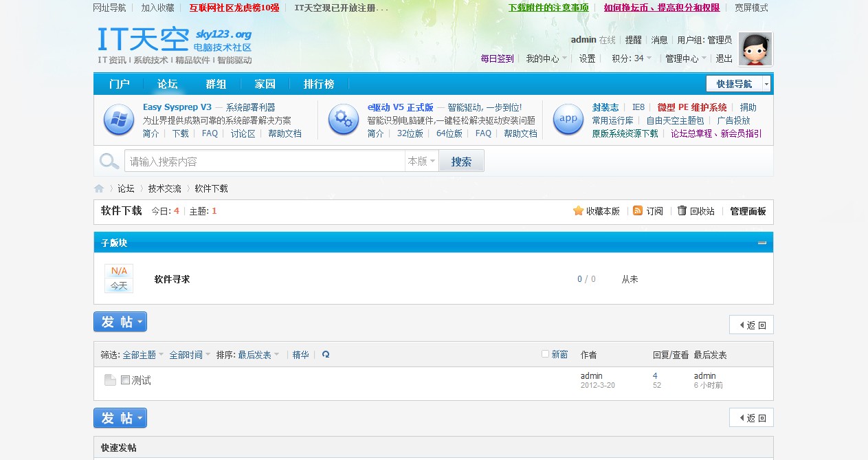Tick the checkbox next to 测试

(125, 380)
